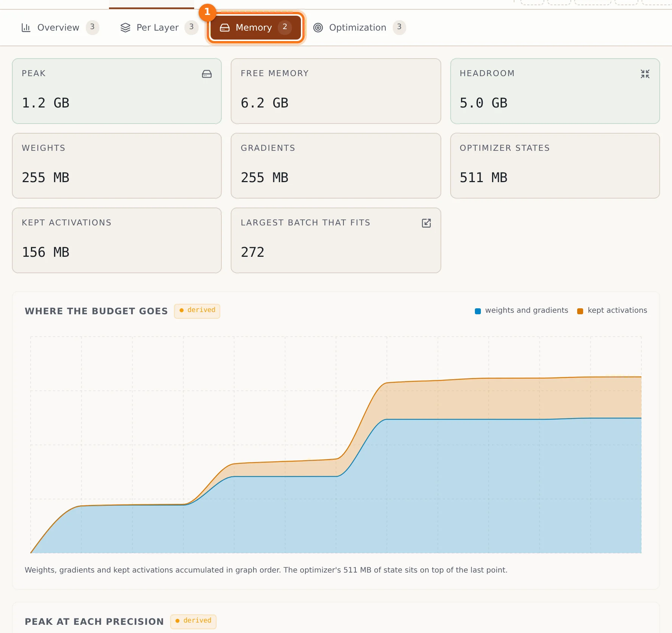Image resolution: width=672 pixels, height=633 pixels.
Task: Click the Peak value 1.2 GB
Action: click(46, 103)
